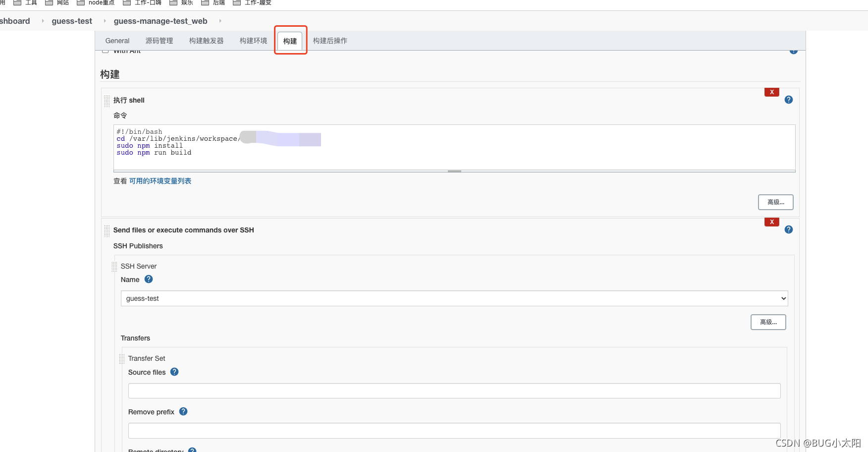868x452 pixels.
Task: Select the 构建 tab
Action: 290,41
